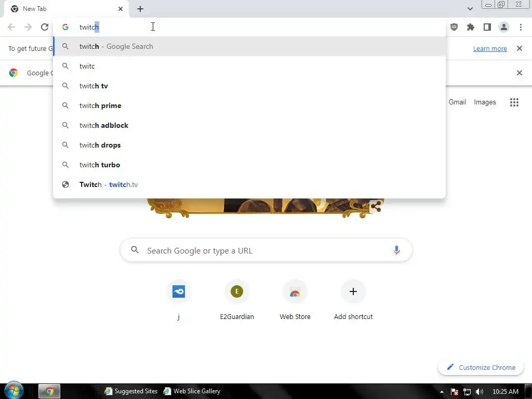Open the uBlock Origin shield extension
Screen dimensions: 532x399
click(x=454, y=27)
